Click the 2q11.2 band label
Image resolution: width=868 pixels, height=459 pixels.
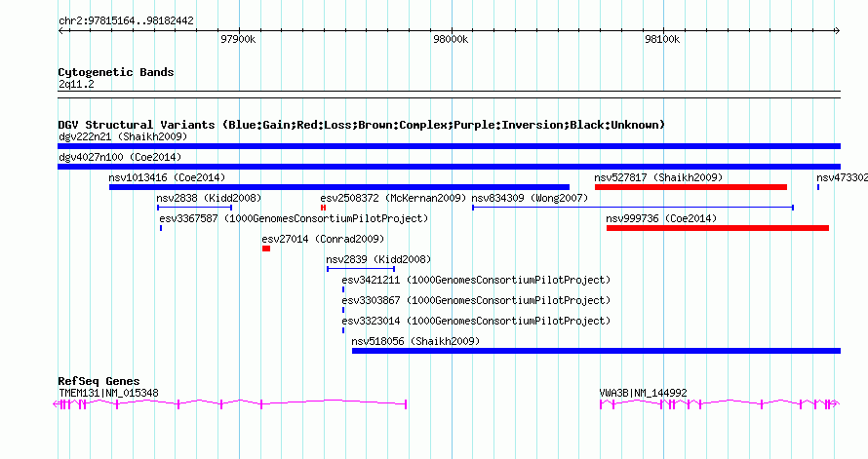click(x=76, y=84)
